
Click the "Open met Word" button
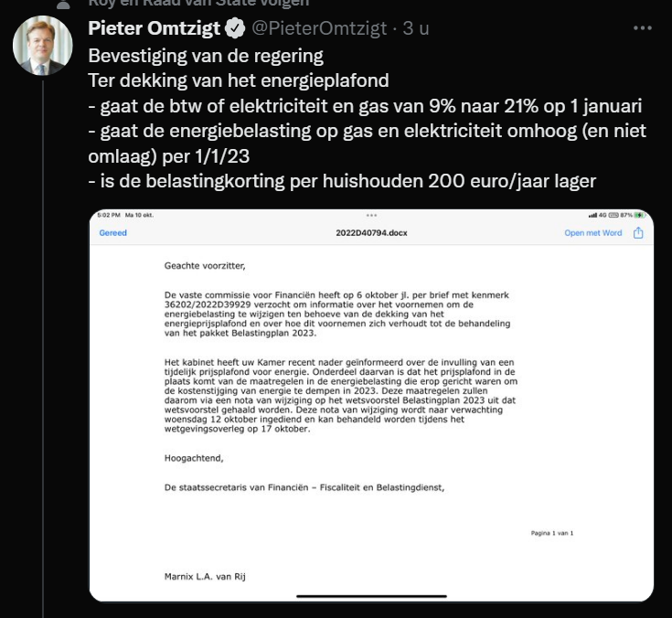[x=592, y=233]
